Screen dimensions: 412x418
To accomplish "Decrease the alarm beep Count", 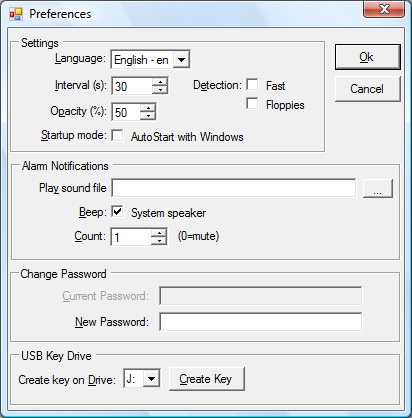I will 159,241.
